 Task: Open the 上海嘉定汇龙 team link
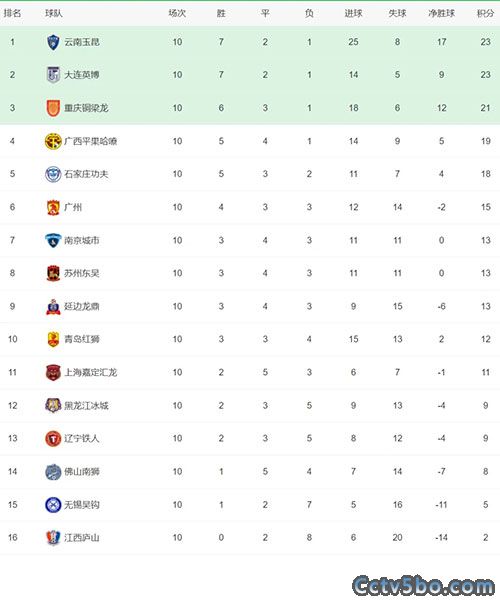coord(90,372)
